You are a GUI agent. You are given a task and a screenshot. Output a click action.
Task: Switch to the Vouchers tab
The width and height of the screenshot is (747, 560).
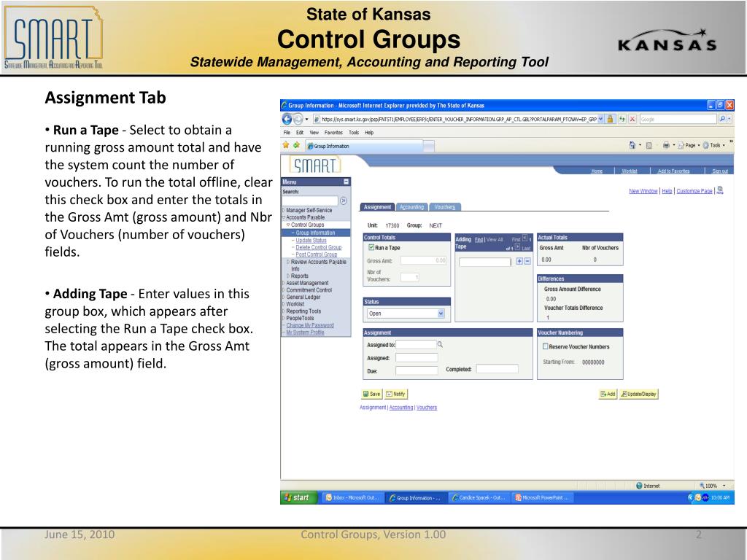pyautogui.click(x=444, y=206)
